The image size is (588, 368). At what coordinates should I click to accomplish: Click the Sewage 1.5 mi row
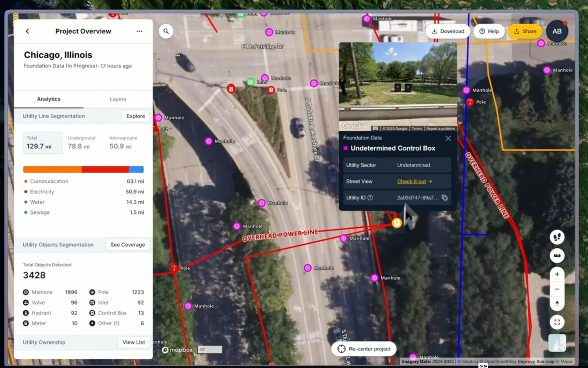click(84, 212)
